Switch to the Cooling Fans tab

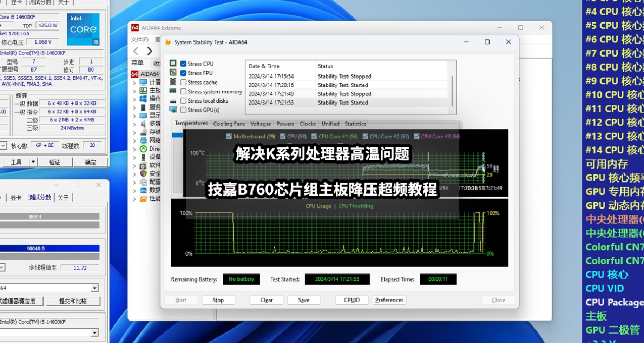click(229, 124)
